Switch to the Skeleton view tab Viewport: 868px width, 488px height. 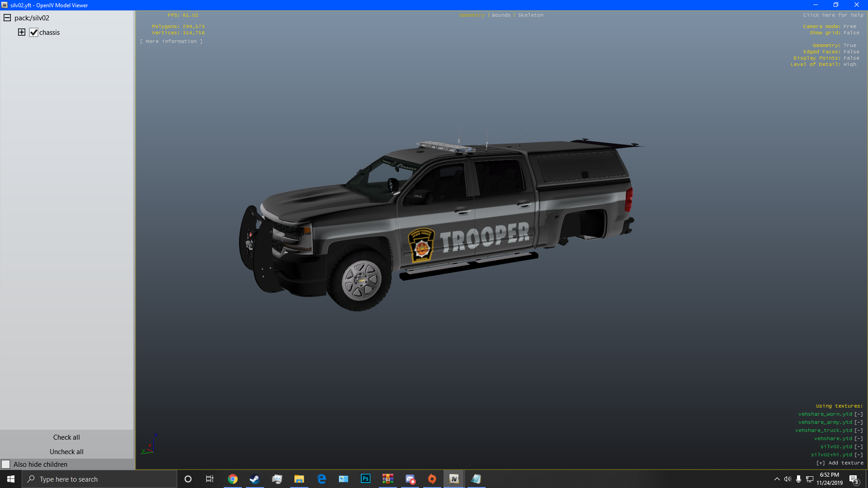[531, 15]
